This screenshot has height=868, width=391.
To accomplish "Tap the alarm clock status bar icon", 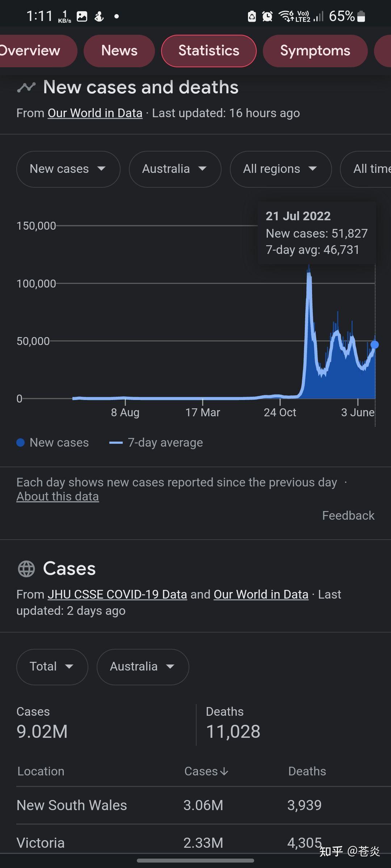I will (x=267, y=16).
